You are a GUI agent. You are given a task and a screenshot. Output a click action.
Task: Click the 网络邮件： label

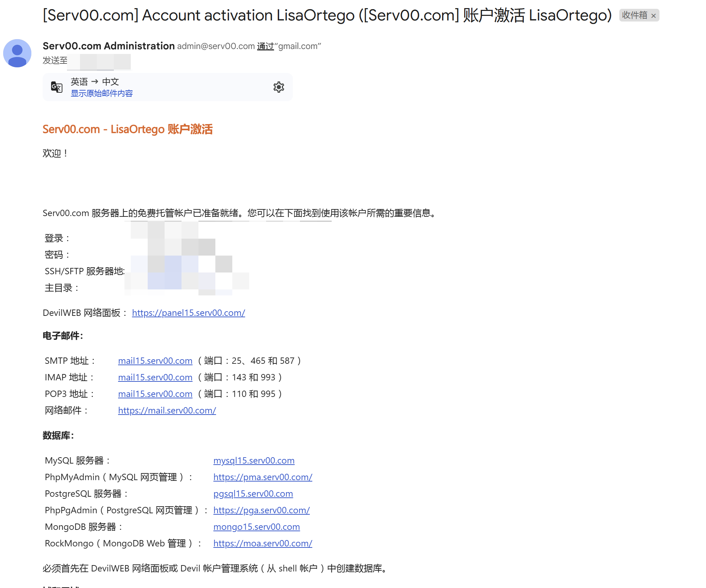(x=67, y=410)
